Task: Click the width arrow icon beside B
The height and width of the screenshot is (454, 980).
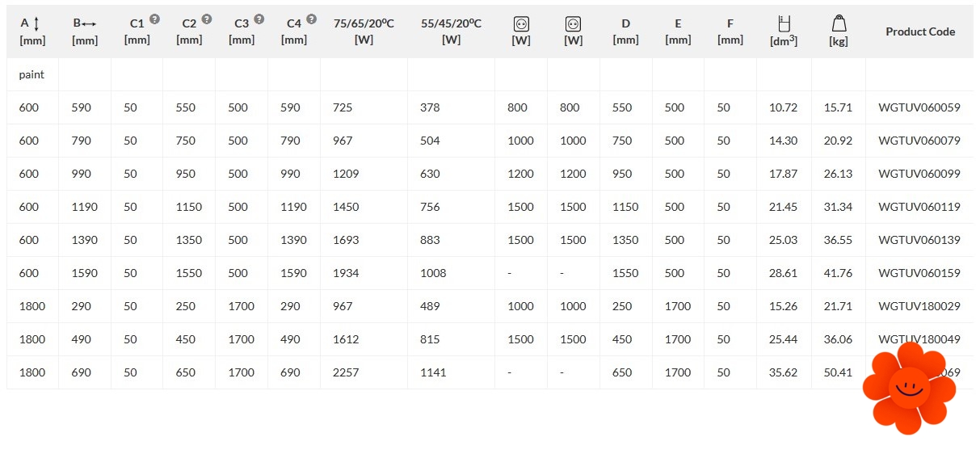Action: 90,23
